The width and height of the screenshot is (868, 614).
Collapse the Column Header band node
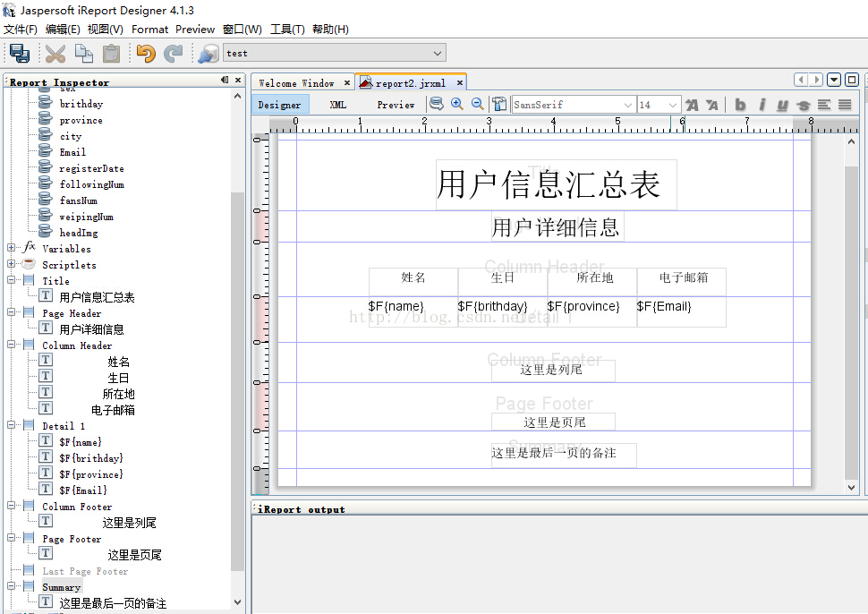(x=11, y=344)
